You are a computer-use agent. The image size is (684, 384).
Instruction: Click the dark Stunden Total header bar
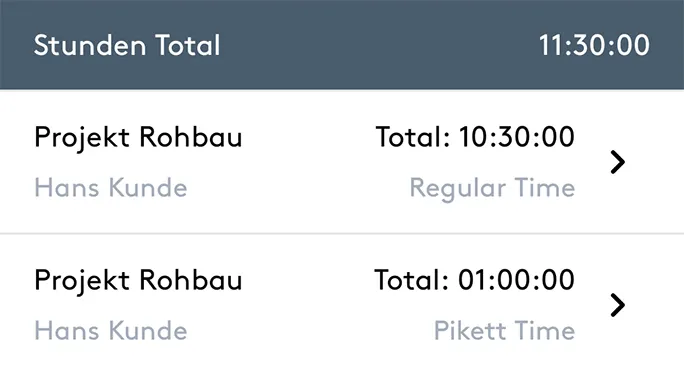tap(342, 45)
